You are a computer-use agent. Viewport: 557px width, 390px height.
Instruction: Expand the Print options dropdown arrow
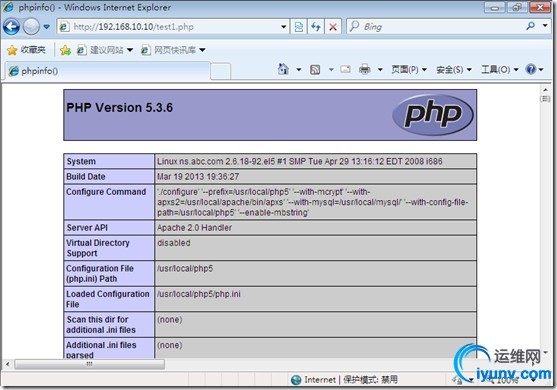[380, 69]
